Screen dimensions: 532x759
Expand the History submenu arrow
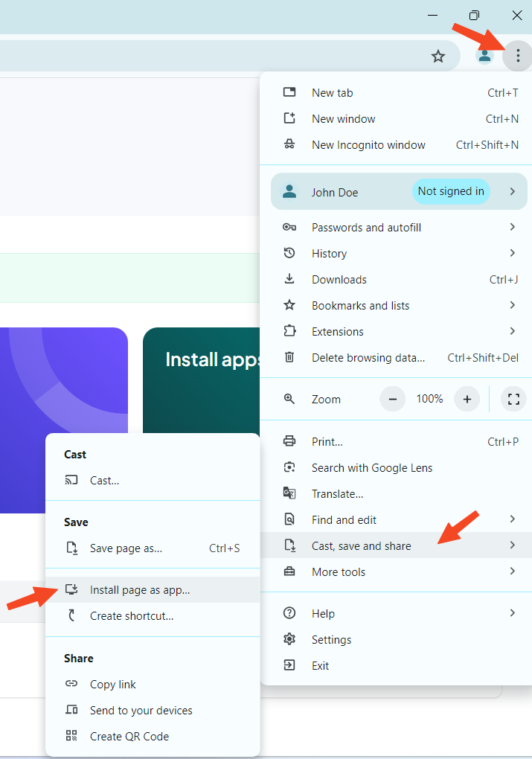tap(512, 253)
